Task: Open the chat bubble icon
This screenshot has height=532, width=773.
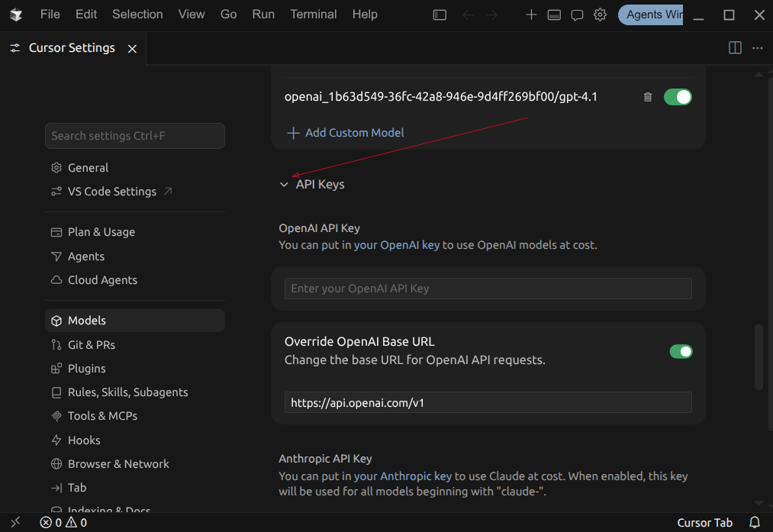Action: point(577,15)
